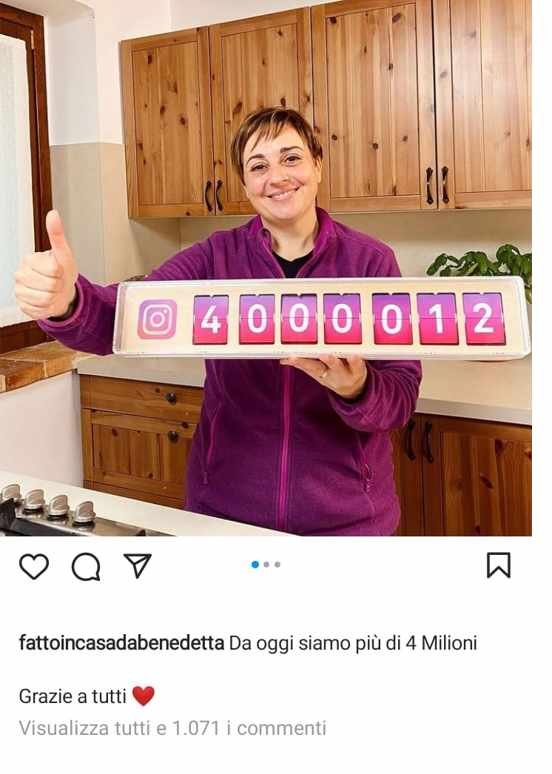Click the red heart emoji in the caption

point(144,696)
